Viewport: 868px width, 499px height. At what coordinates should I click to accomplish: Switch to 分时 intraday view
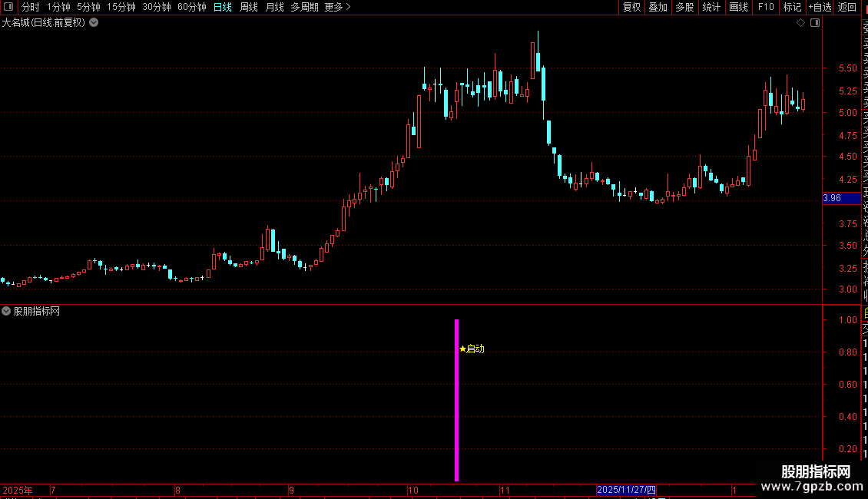(x=31, y=7)
